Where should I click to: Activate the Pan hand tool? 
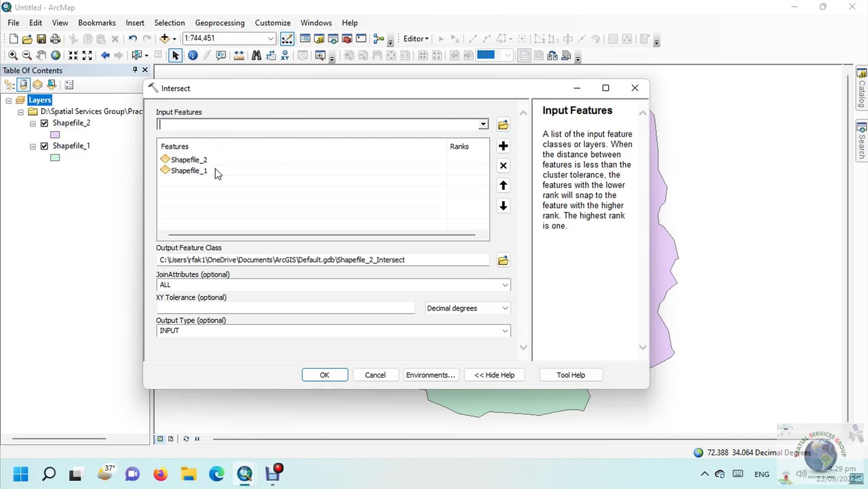(x=41, y=55)
